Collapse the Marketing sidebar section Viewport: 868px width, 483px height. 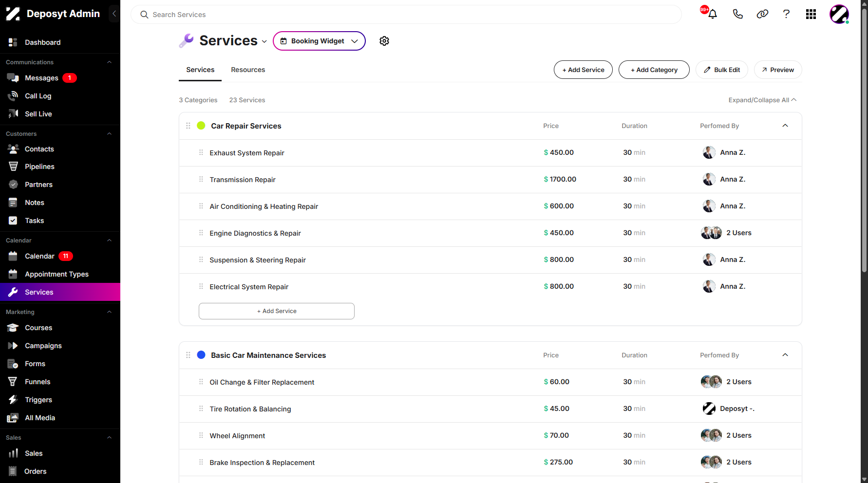point(109,312)
